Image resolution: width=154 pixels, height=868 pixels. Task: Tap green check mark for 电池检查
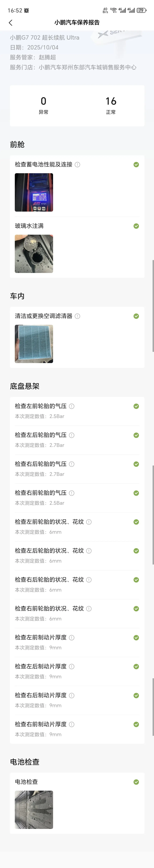[x=136, y=782]
